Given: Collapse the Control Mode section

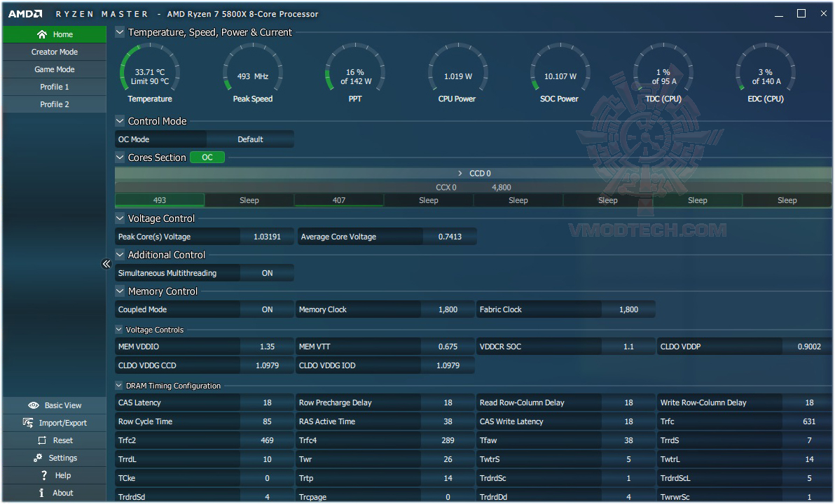Looking at the screenshot, I should (120, 121).
